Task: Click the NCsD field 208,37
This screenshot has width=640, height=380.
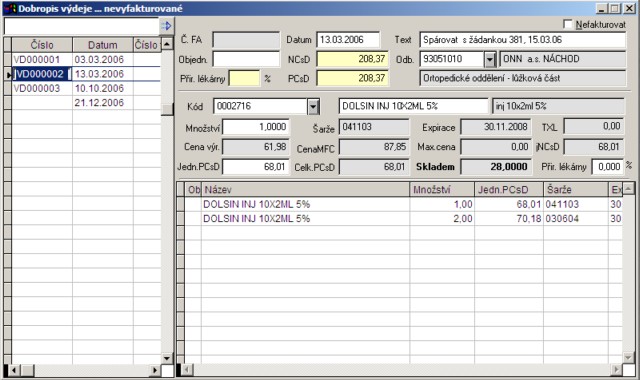Action: tap(353, 59)
